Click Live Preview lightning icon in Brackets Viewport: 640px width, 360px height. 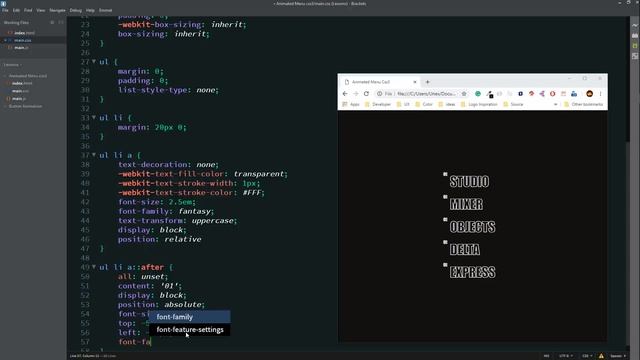click(x=635, y=25)
